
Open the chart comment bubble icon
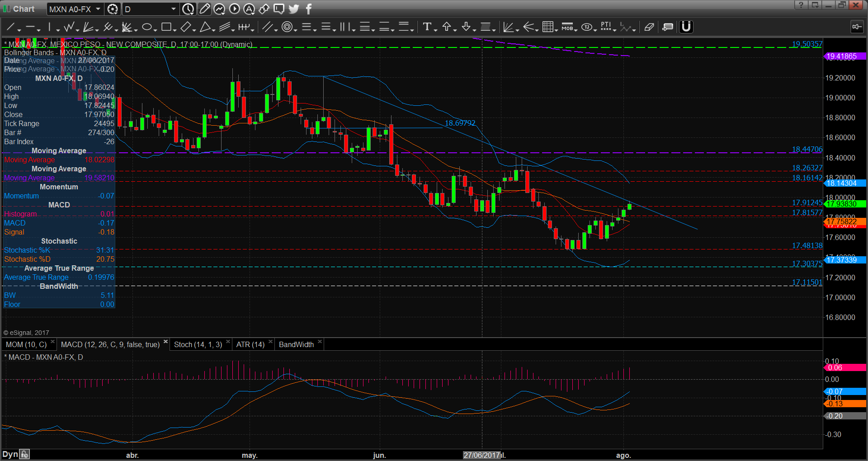(x=279, y=9)
